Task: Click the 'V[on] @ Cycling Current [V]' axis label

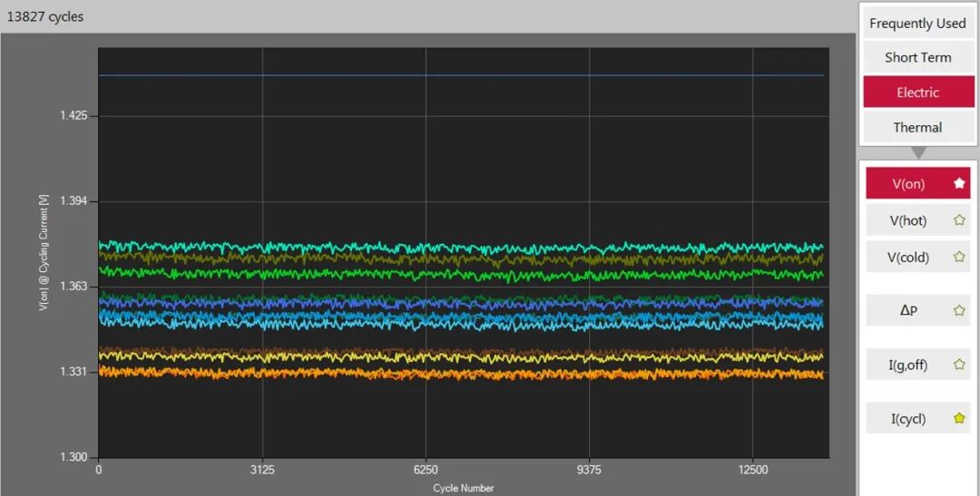Action: click(x=44, y=252)
